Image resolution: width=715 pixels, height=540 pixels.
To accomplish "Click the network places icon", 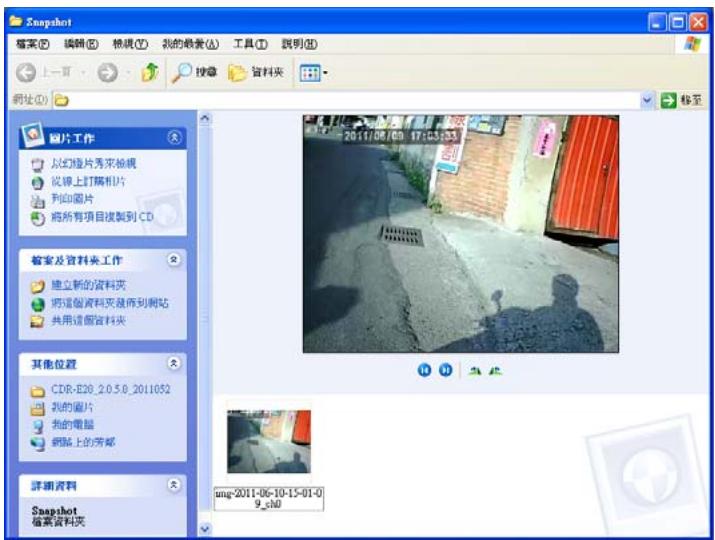I will point(37,443).
